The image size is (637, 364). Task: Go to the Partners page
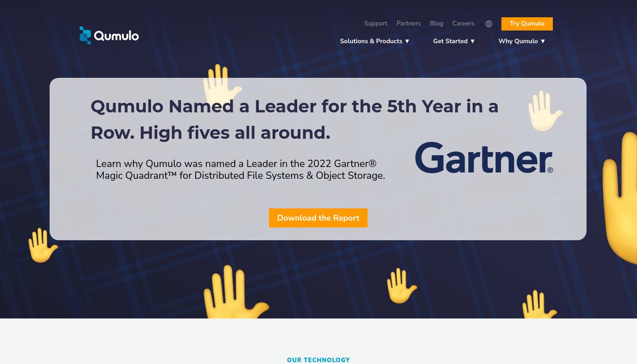pyautogui.click(x=409, y=23)
